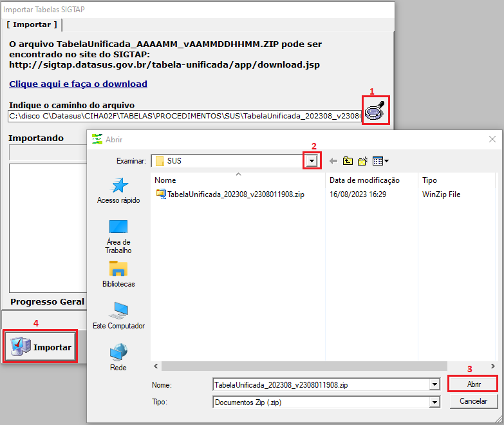Go back to previous folder arrow
Screen dimensions: 504x425
(x=333, y=161)
